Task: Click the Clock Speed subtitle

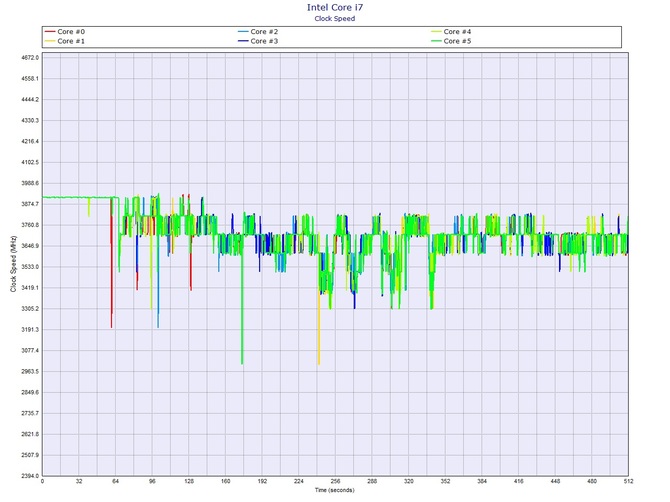Action: [335, 18]
